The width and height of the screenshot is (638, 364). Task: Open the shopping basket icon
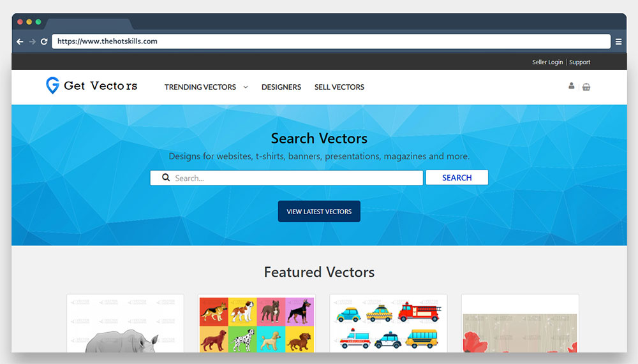pos(586,87)
